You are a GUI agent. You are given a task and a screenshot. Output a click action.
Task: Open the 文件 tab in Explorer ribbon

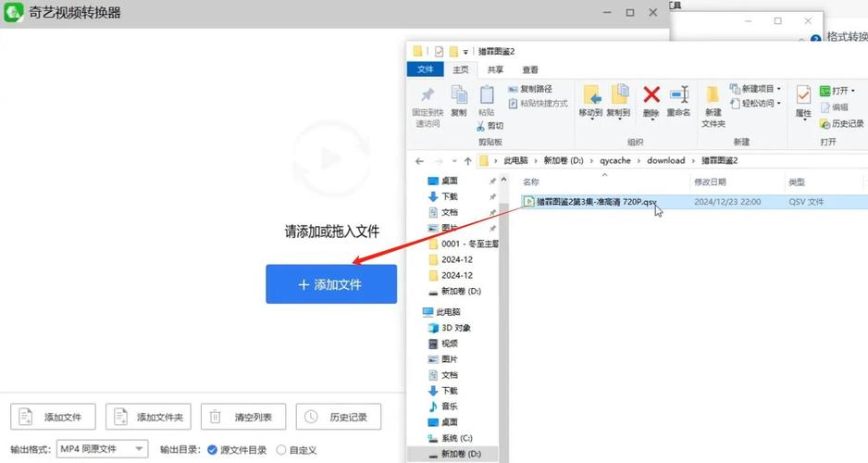coord(425,69)
